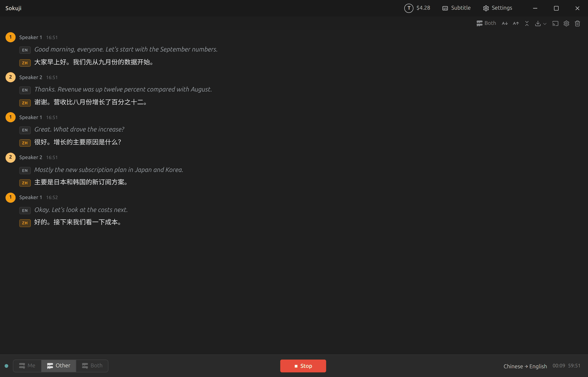This screenshot has width=588, height=377.
Task: Open token usage $4.28 indicator
Action: coord(417,8)
